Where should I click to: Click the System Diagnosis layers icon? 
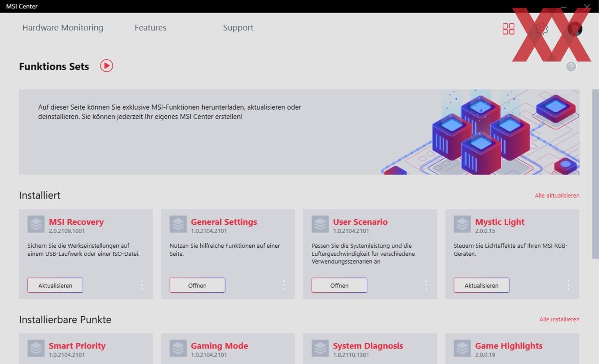pyautogui.click(x=320, y=348)
